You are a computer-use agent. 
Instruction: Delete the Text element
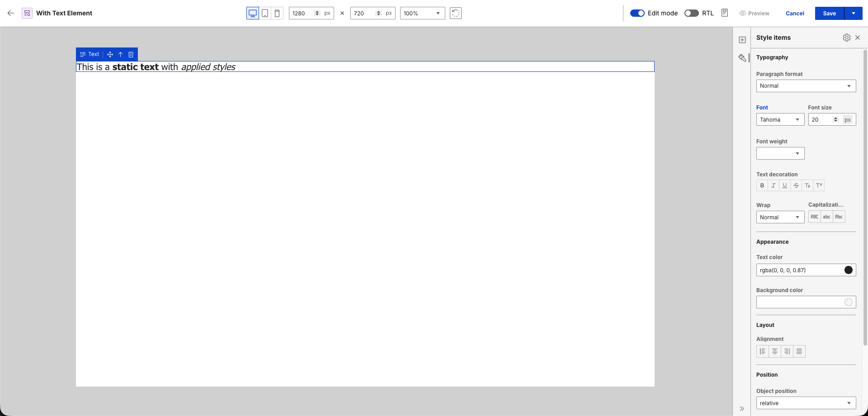[131, 54]
